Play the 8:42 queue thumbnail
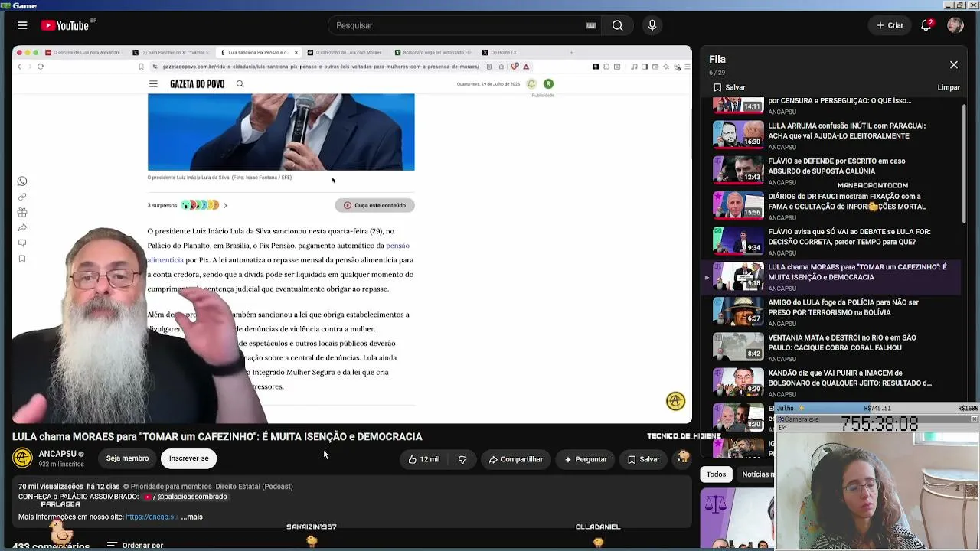This screenshot has width=980, height=551. (x=738, y=346)
